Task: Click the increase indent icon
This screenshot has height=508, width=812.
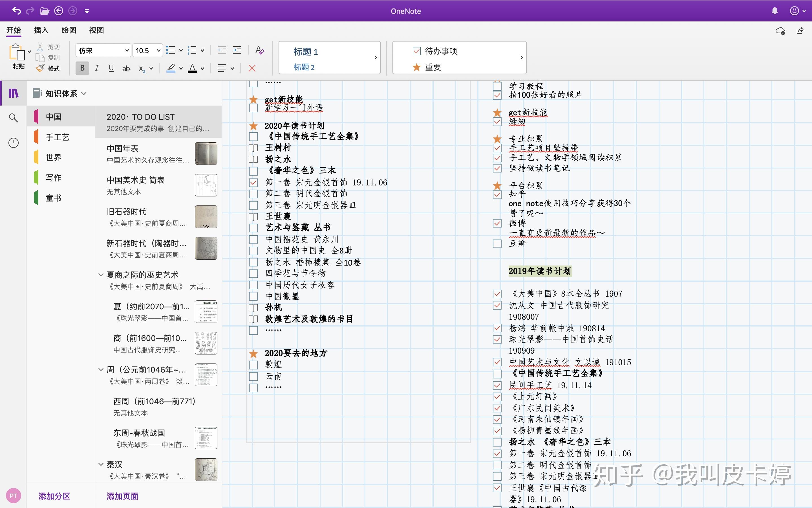Action: [237, 51]
